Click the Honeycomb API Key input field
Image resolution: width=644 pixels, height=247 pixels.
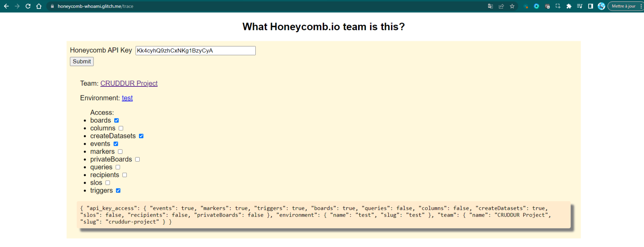[196, 51]
